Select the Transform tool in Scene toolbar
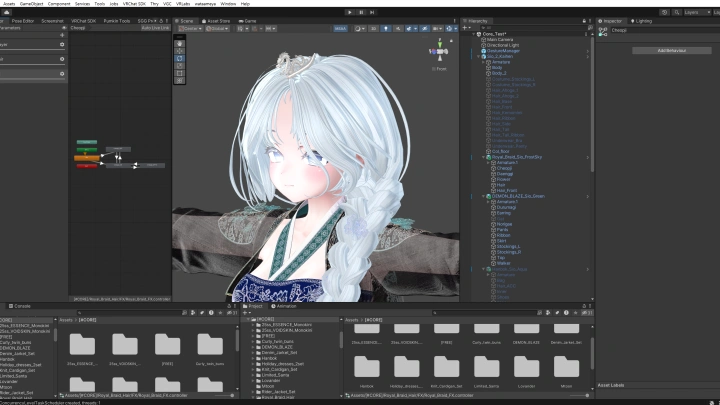Viewport: 720px width, 405px height. (180, 80)
